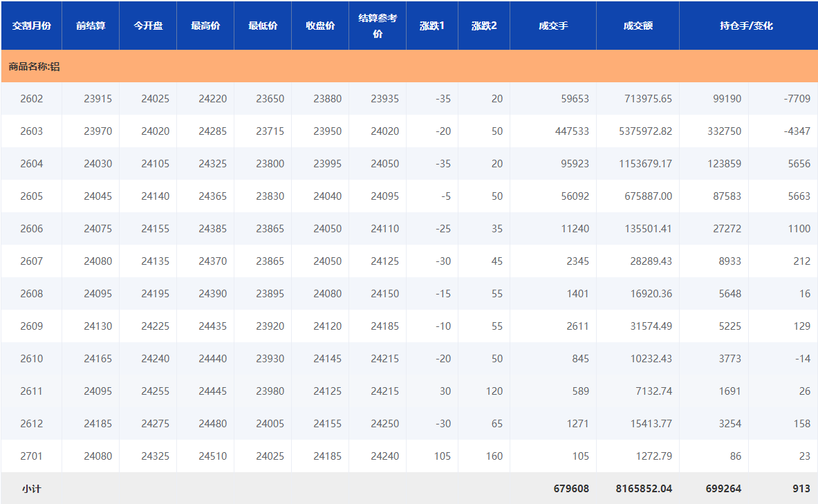Click the 今开盘 column header
The image size is (818, 504).
148,26
